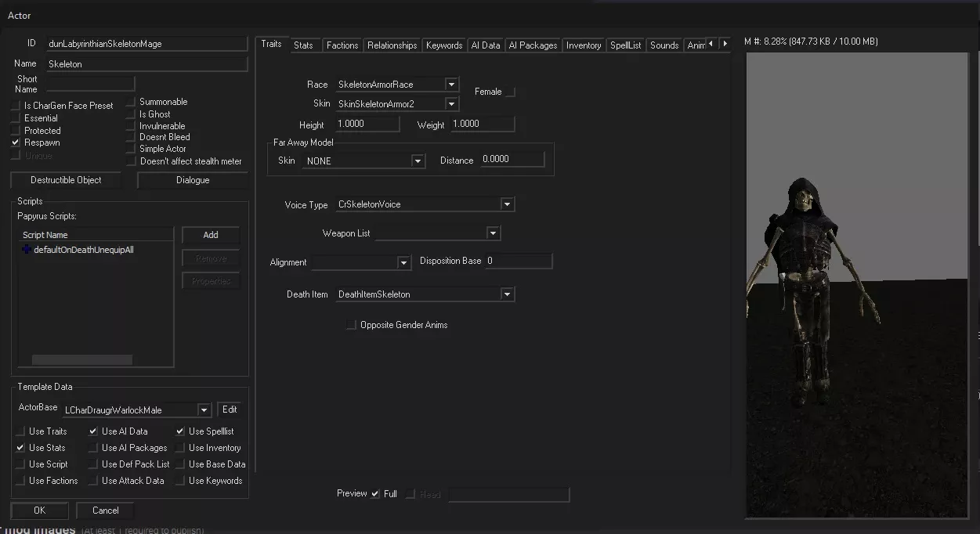Open the Skin SkinSkeletonArmor2 dropdown

[x=451, y=103]
